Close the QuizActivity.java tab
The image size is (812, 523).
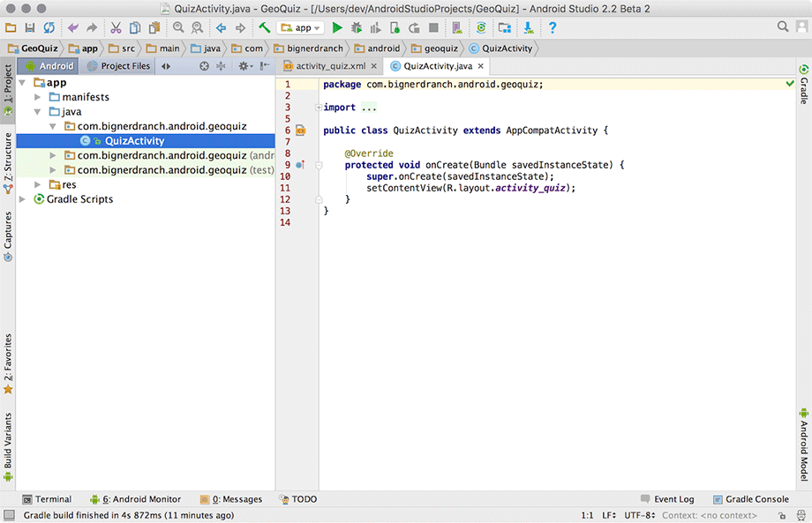click(x=480, y=66)
